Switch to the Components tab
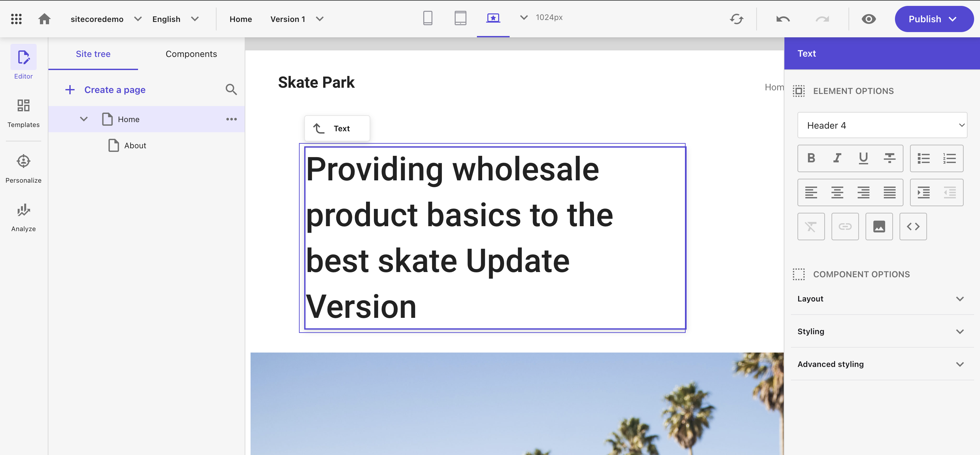This screenshot has height=455, width=980. pos(191,54)
